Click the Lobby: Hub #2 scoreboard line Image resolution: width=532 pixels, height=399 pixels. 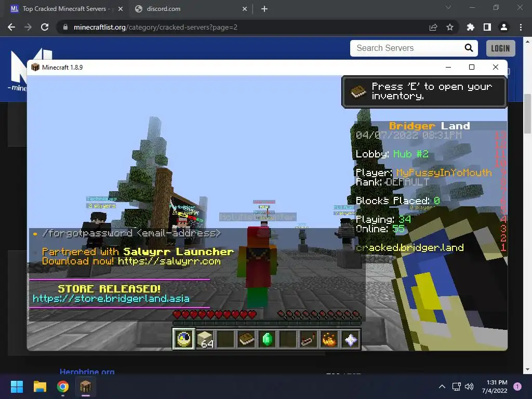(392, 154)
